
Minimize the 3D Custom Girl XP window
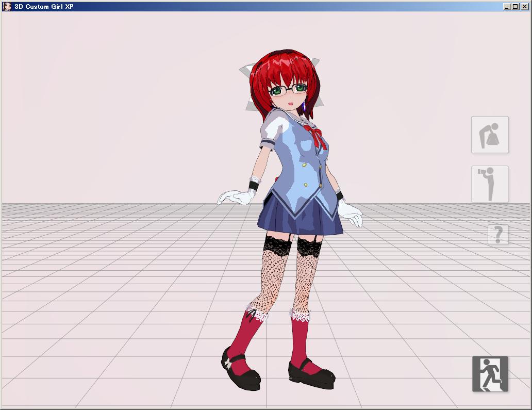click(507, 7)
